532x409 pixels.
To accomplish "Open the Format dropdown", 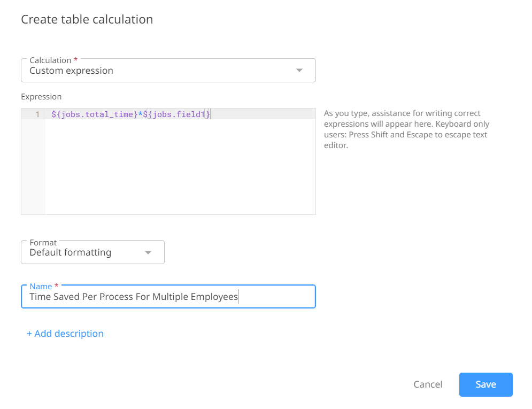I will pos(92,252).
